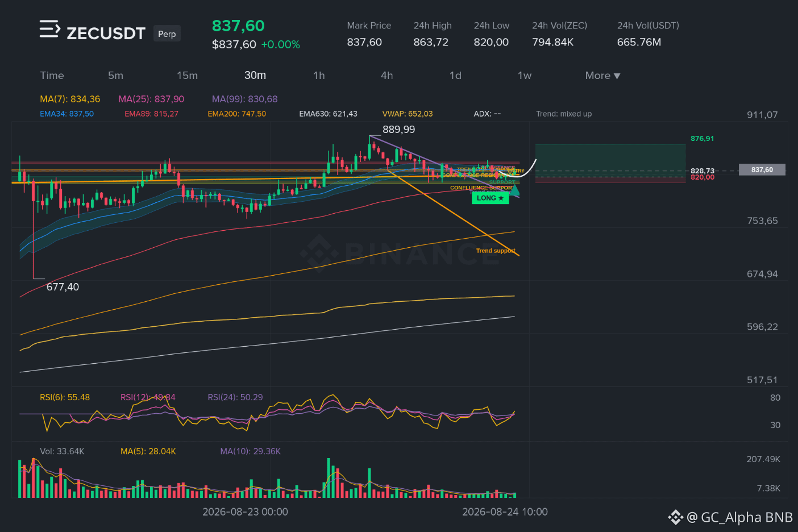798x532 pixels.
Task: Open the hamburger menu beside ZECUSDT
Action: click(49, 29)
